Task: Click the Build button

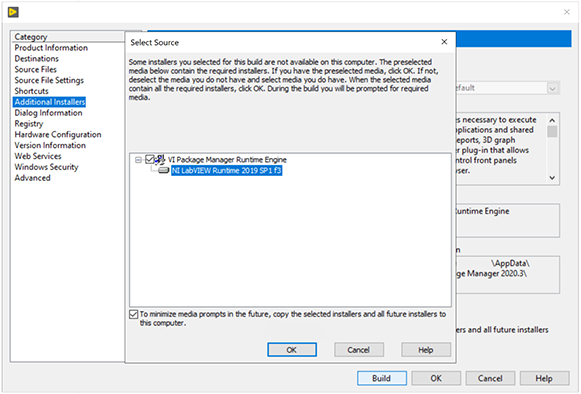Action: tap(382, 378)
